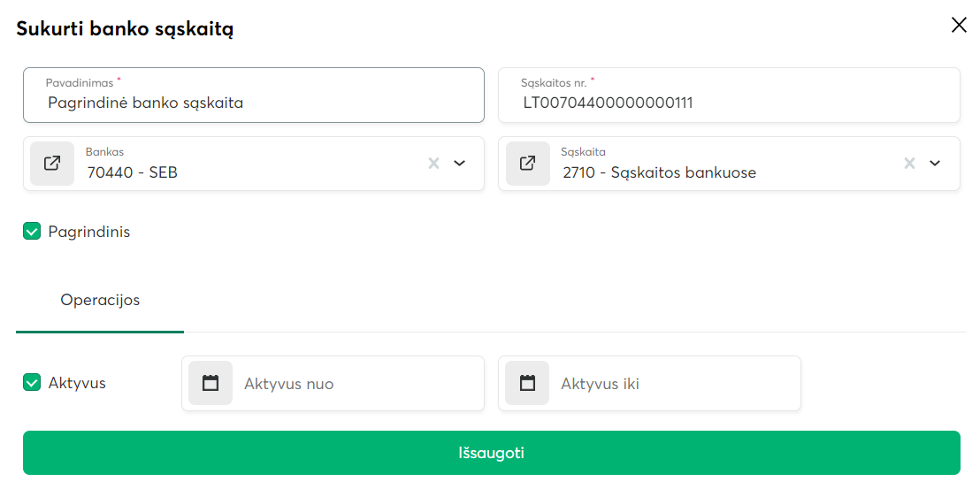The height and width of the screenshot is (497, 980).
Task: Focus the Sąskaitos nr. input field
Action: 729,103
